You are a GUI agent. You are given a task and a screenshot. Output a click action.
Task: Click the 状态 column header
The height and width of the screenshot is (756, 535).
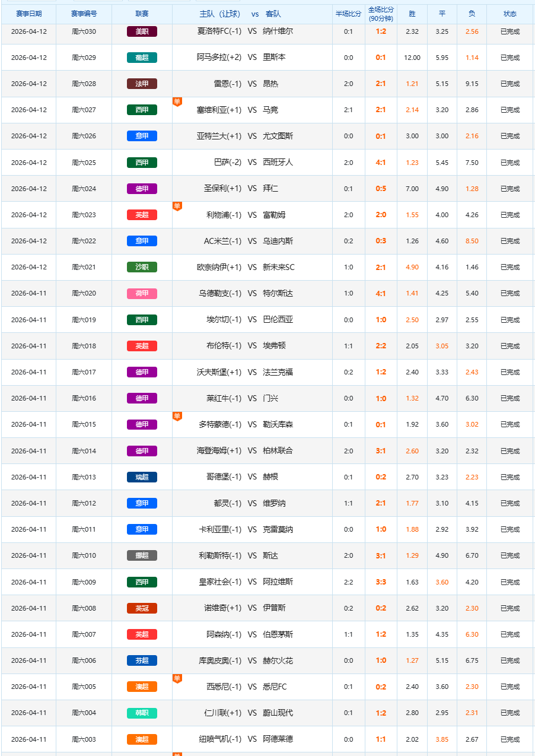coord(509,14)
